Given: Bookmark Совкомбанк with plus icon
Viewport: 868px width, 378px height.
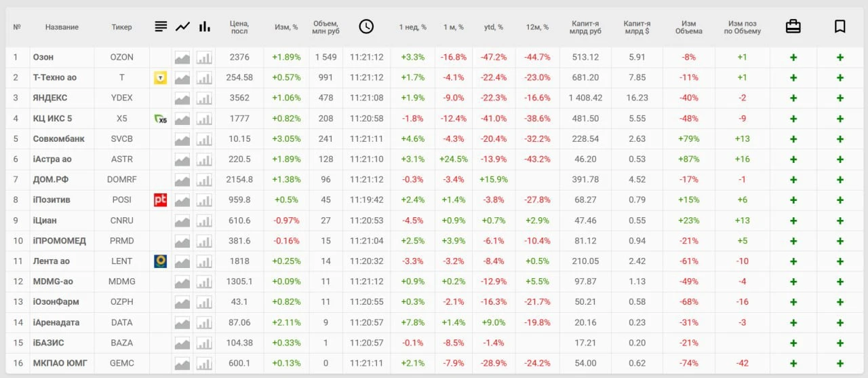Looking at the screenshot, I should 840,139.
